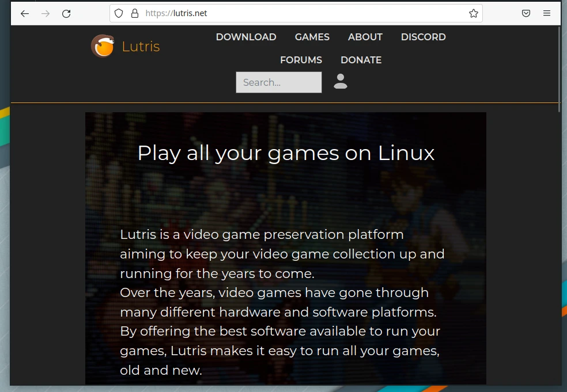Click text 'old and new.'
Screen dimensions: 567x392
click(161, 370)
